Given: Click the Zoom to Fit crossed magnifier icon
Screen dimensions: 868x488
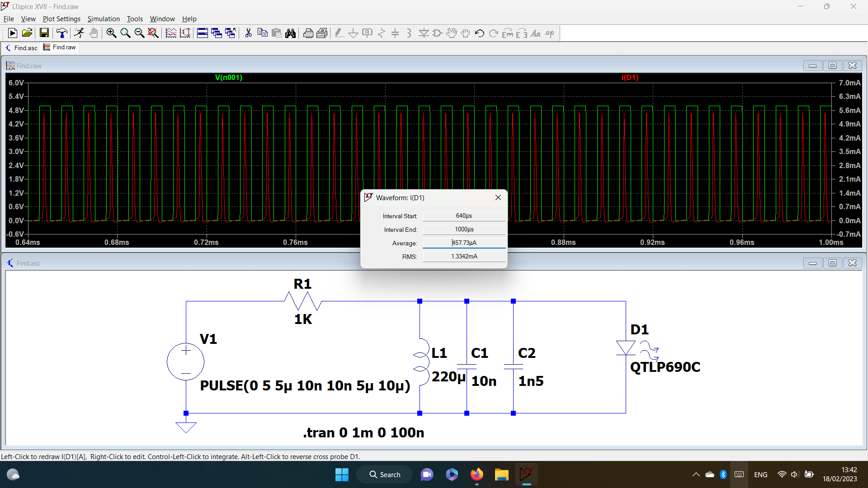Looking at the screenshot, I should coord(153,33).
